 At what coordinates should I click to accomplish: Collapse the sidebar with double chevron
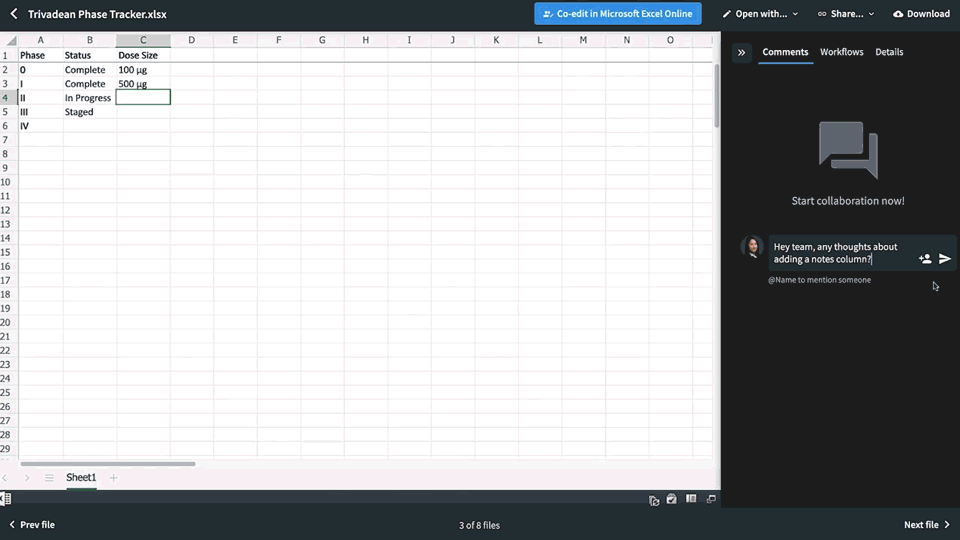[741, 52]
